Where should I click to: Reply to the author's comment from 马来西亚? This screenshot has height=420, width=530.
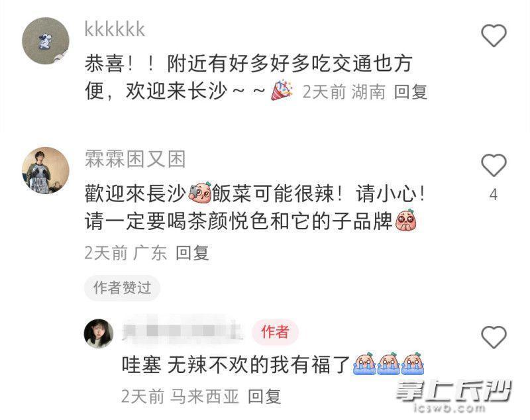tap(264, 396)
